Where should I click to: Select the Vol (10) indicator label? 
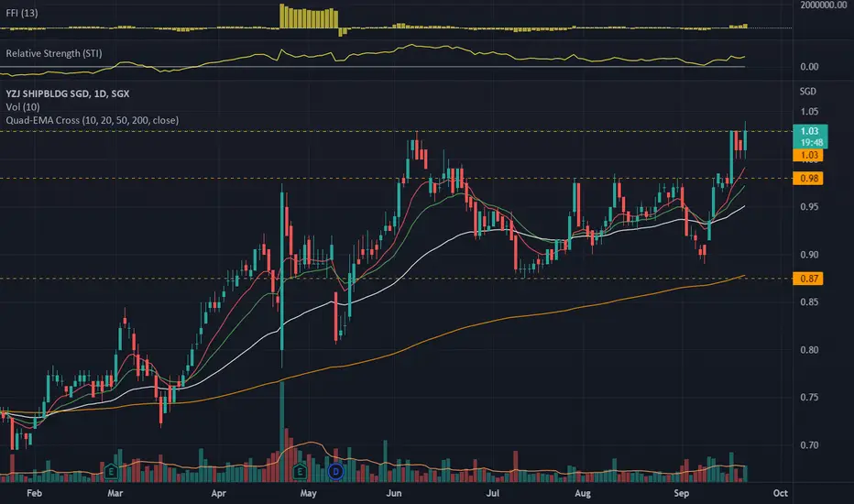point(23,107)
